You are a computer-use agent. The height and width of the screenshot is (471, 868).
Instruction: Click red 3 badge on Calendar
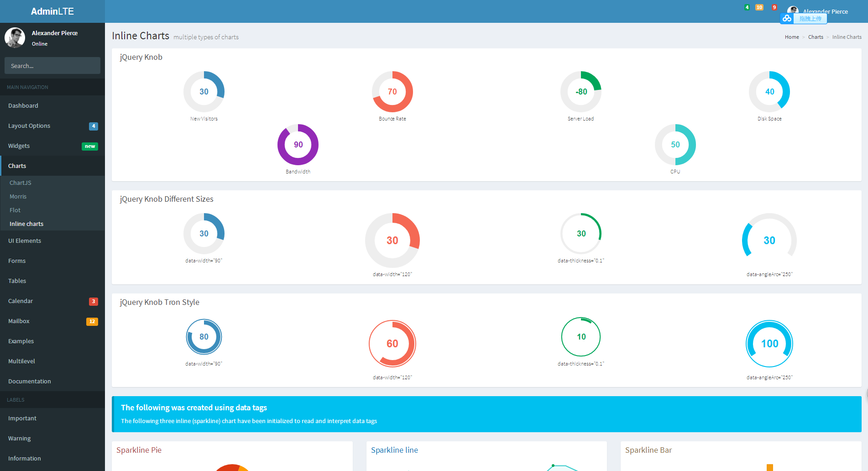pyautogui.click(x=94, y=301)
